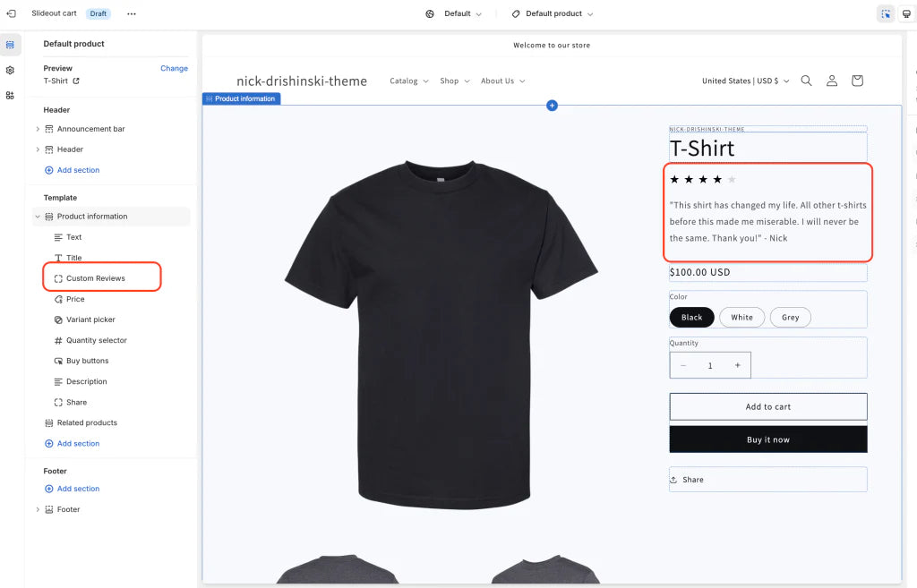The image size is (917, 588).
Task: Click the account login person icon
Action: (831, 81)
